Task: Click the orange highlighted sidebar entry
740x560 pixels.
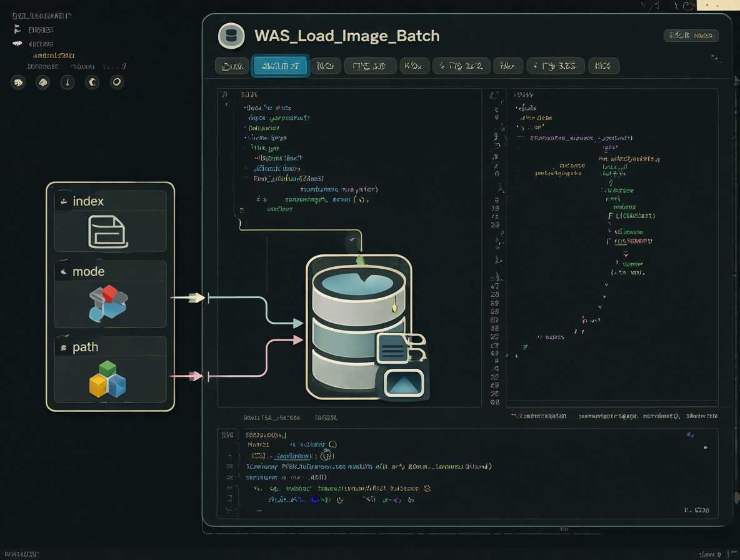Action: 54,56
